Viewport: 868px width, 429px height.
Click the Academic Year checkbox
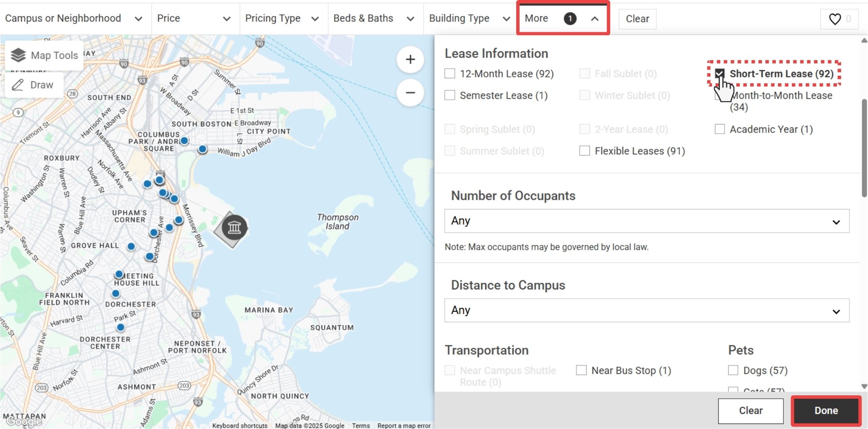(x=719, y=129)
